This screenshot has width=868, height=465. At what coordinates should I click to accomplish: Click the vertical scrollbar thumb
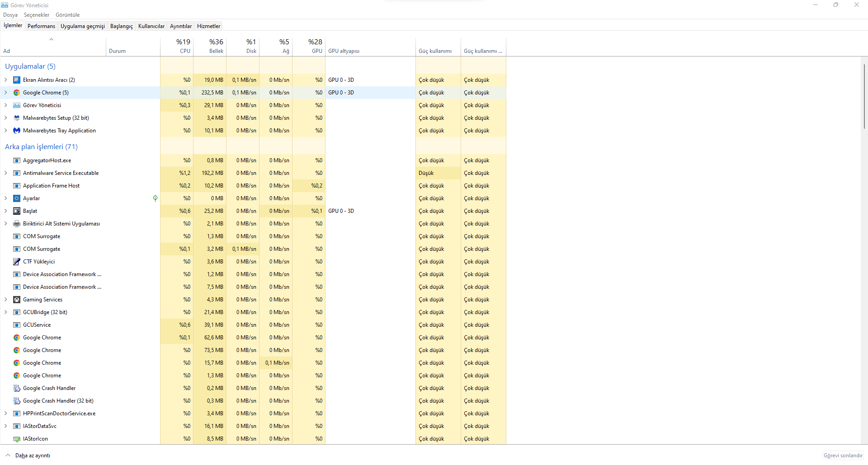(864, 96)
